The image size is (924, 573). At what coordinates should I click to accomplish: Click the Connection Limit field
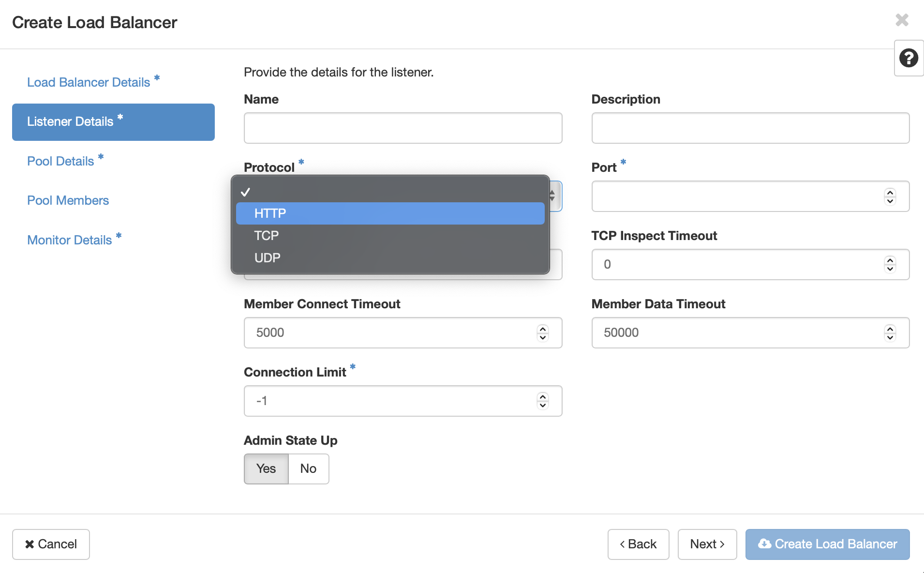tap(403, 401)
